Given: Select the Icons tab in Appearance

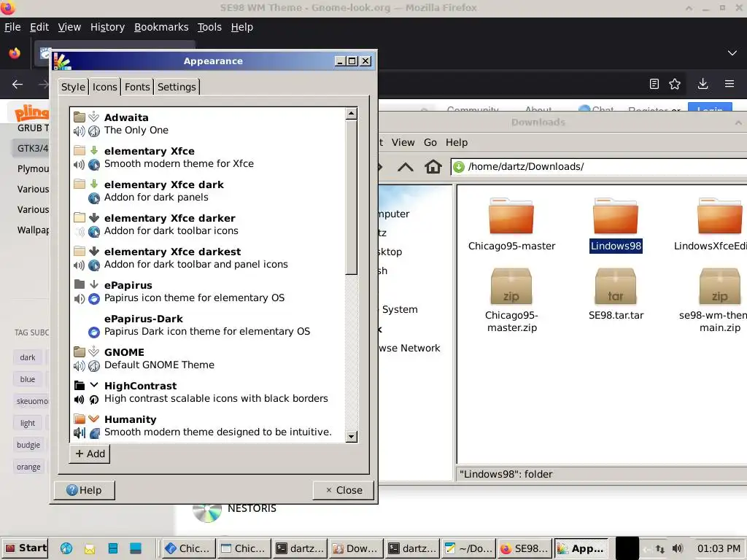Looking at the screenshot, I should [104, 87].
